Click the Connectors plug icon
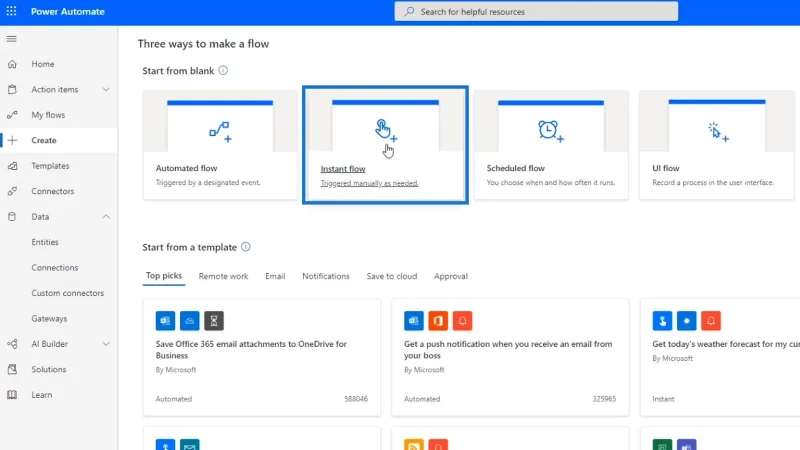 12,191
